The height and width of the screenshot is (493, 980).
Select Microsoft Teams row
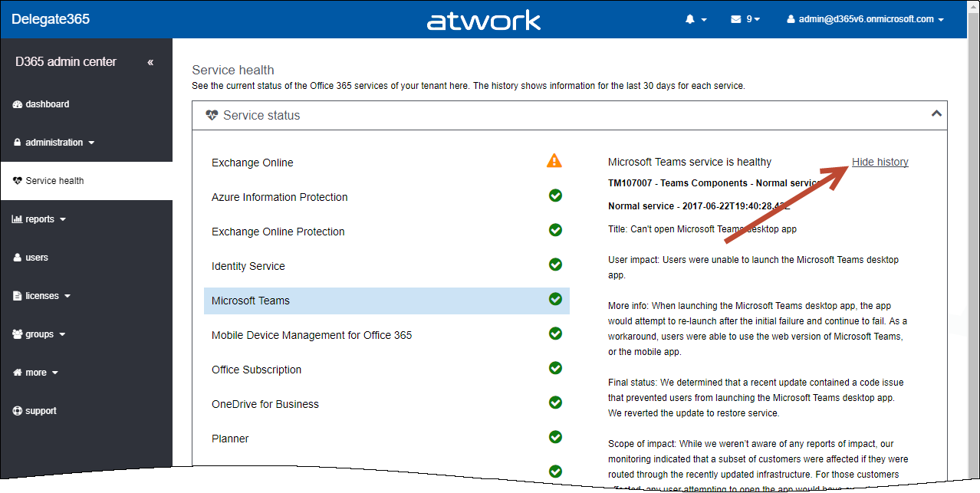click(386, 301)
